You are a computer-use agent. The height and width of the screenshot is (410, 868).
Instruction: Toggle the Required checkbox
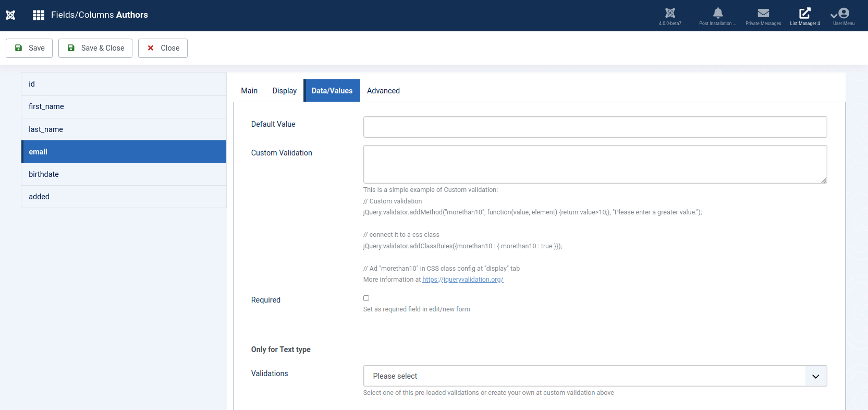pos(366,298)
